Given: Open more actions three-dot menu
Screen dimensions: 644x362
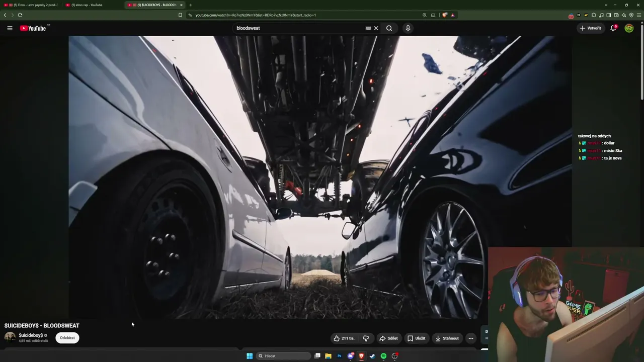Looking at the screenshot, I should tap(471, 338).
